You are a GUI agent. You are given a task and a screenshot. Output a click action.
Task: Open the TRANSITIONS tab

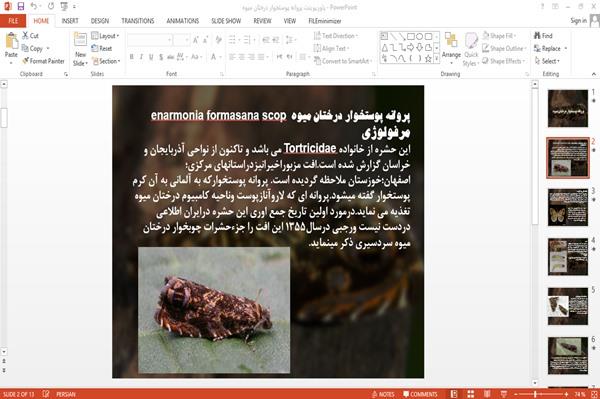click(x=138, y=21)
